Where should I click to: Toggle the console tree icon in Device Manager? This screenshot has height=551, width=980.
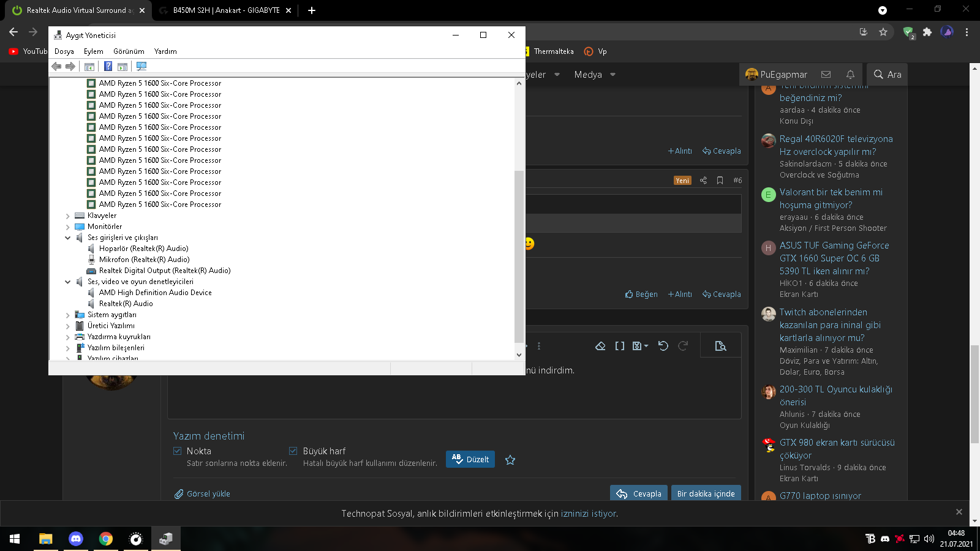pyautogui.click(x=89, y=66)
